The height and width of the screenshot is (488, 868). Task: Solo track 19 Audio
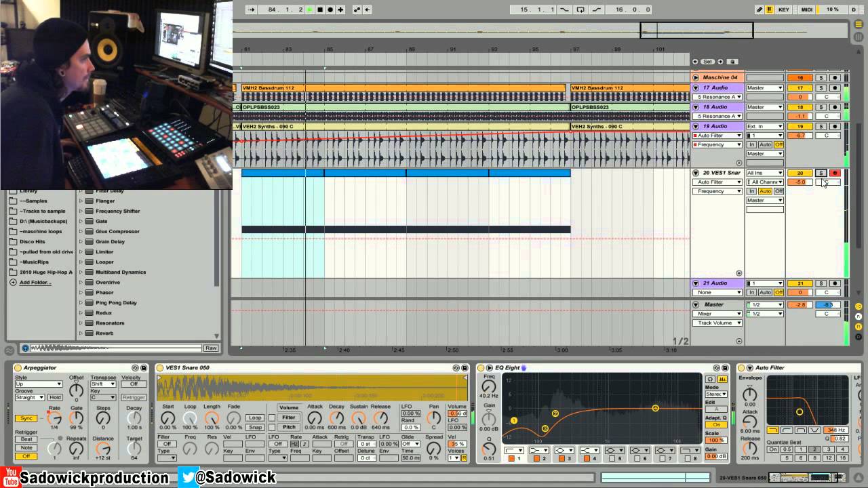tap(821, 127)
